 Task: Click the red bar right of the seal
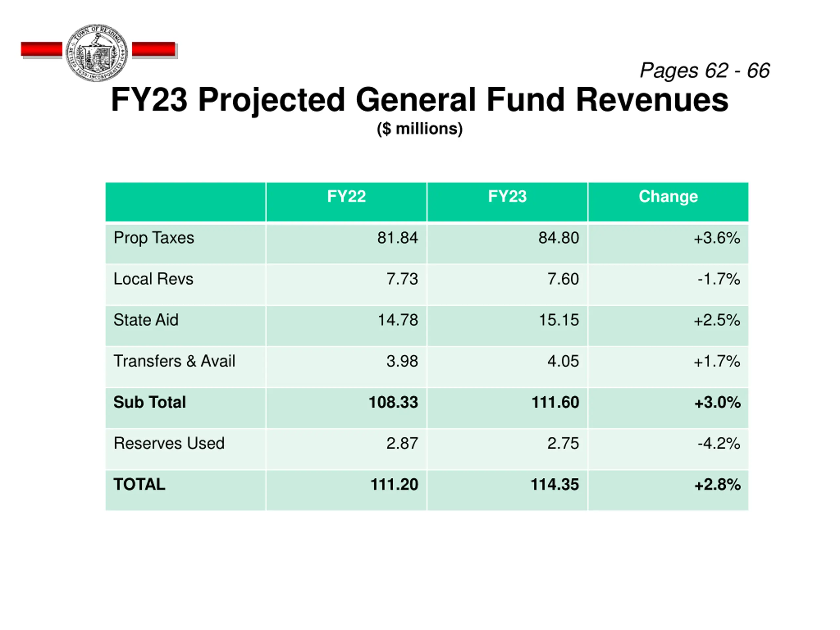154,50
